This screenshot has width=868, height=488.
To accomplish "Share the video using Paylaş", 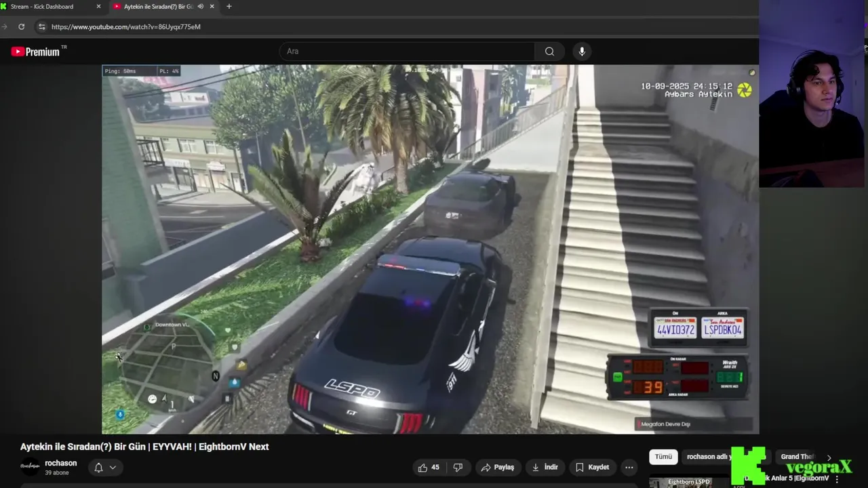I will point(498,467).
